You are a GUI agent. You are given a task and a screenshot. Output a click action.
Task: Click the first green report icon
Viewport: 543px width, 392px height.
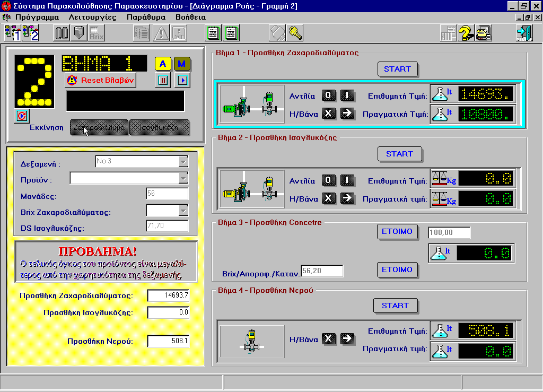click(213, 33)
